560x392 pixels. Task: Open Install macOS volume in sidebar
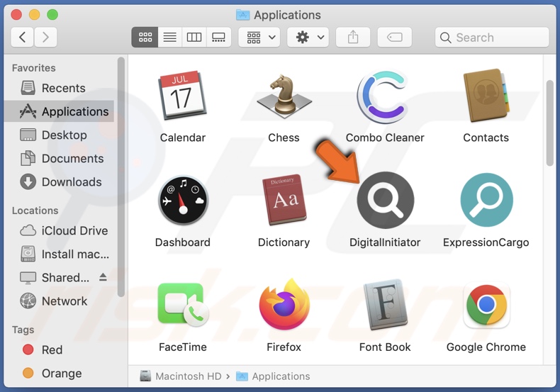click(59, 254)
